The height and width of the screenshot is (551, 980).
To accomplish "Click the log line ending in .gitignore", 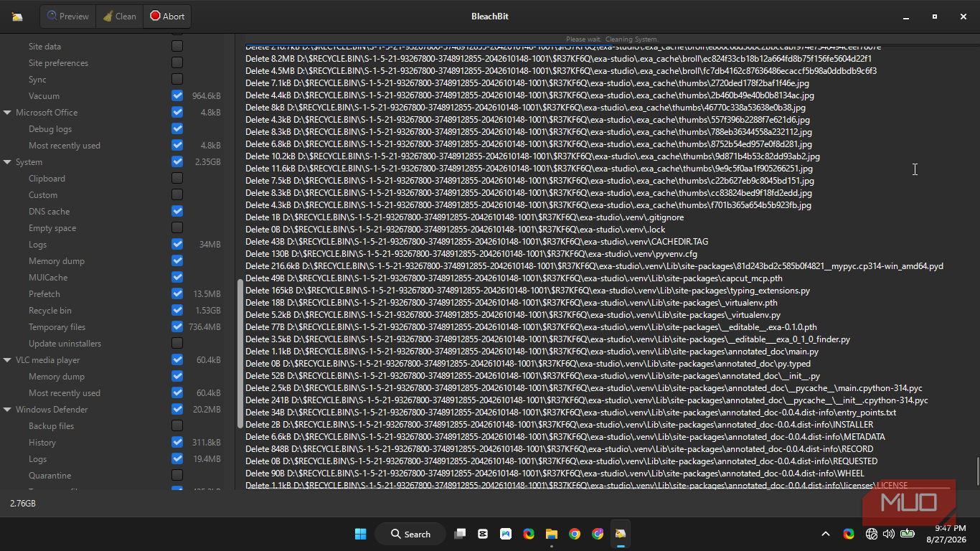I will pos(464,217).
